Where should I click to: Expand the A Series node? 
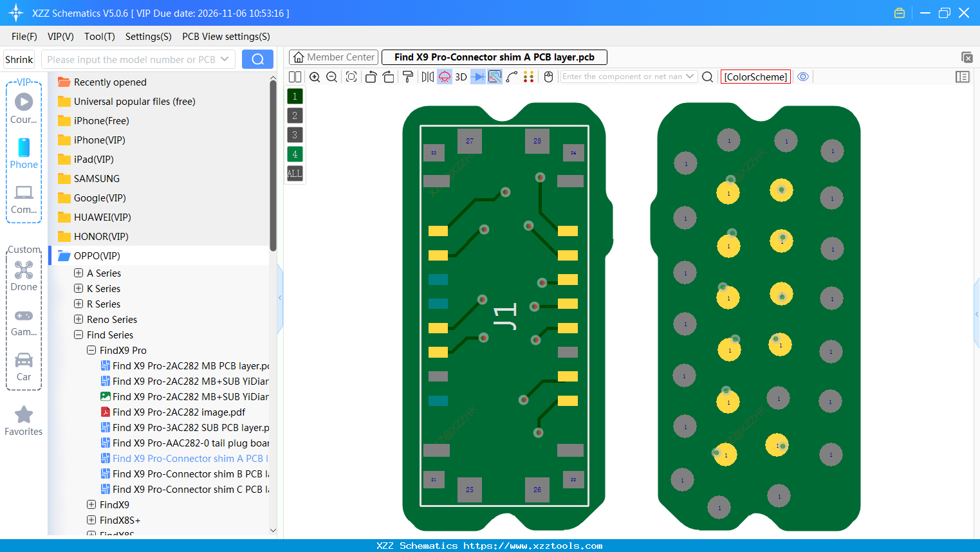click(x=79, y=273)
